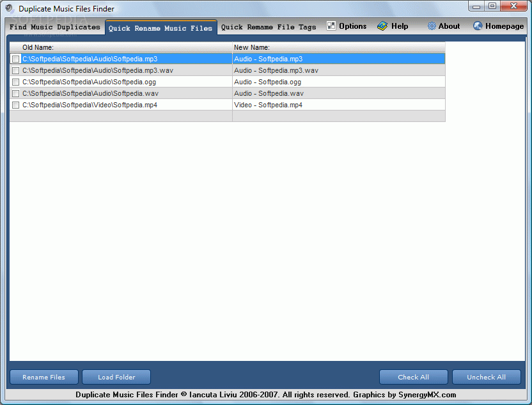Click the Load Folder button
Image resolution: width=532 pixels, height=405 pixels.
click(x=116, y=377)
